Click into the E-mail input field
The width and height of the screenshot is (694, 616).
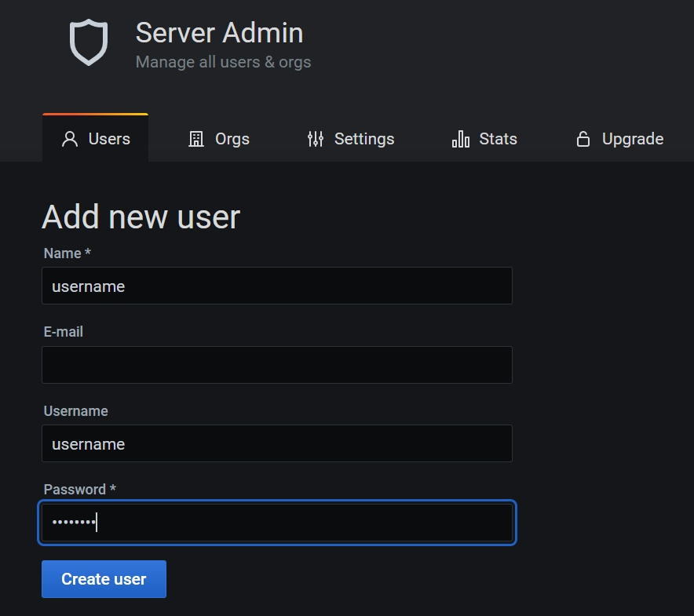[277, 365]
